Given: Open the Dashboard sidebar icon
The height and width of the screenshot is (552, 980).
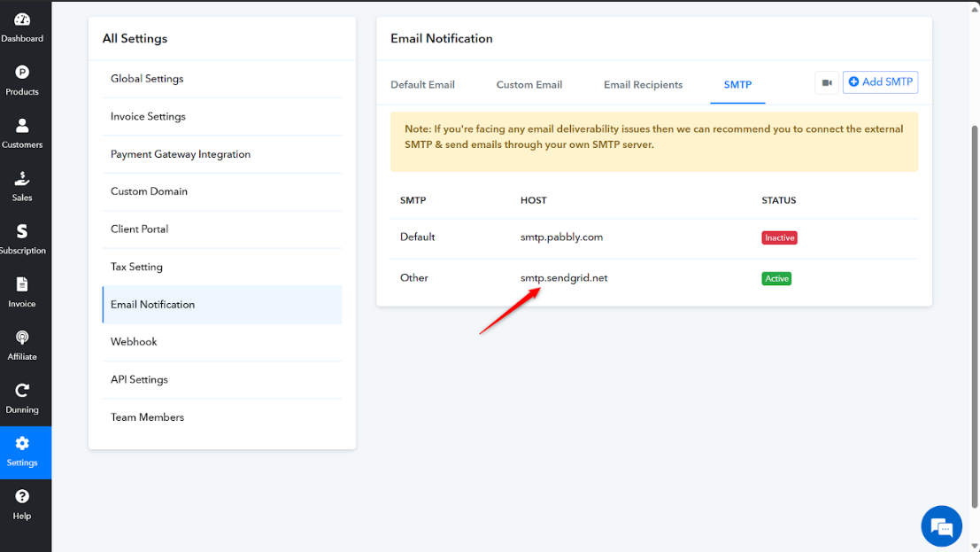Looking at the screenshot, I should [x=22, y=20].
